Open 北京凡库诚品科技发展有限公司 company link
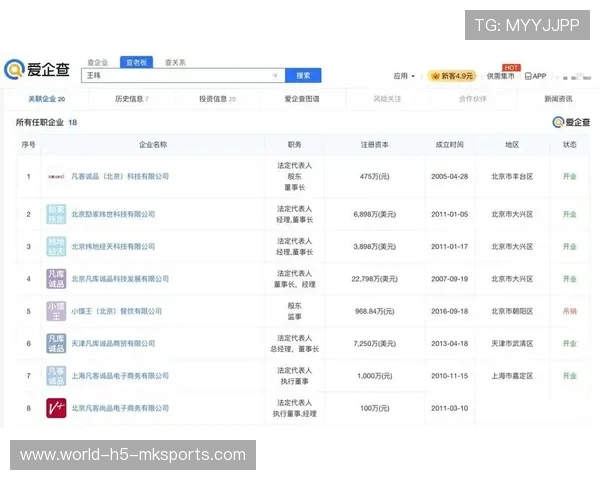Screen dimensions: 600x480 120,279
